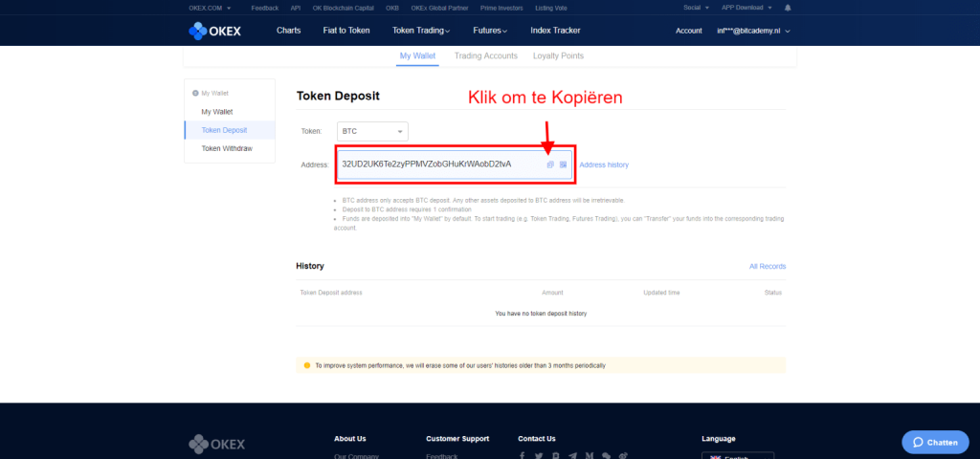Viewport: 980px width, 459px height.
Task: Click the OKEX logo in header
Action: click(x=215, y=31)
